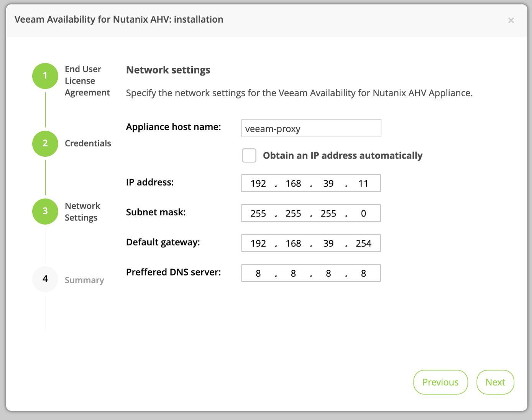Click the Network settings heading
This screenshot has height=420, width=532.
168,70
